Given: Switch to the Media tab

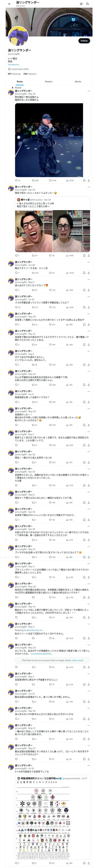Looking at the screenshot, I should click(x=78, y=82).
